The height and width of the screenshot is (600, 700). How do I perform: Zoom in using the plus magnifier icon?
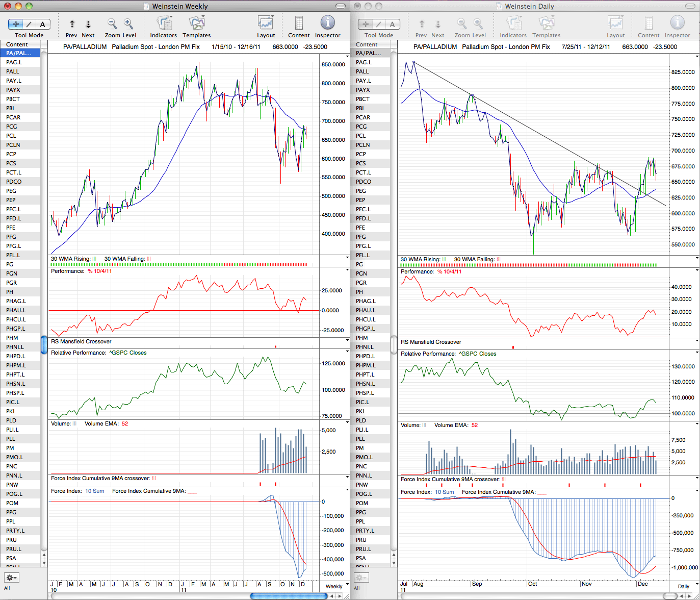128,23
